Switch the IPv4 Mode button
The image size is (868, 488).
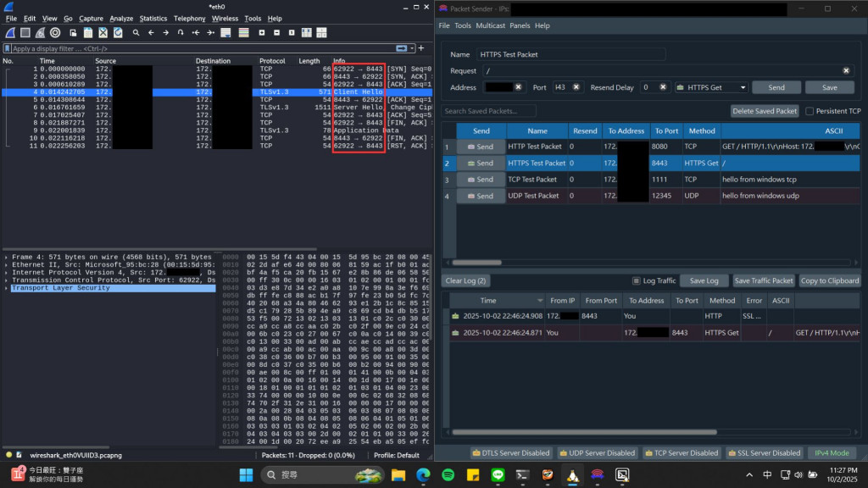pos(831,453)
